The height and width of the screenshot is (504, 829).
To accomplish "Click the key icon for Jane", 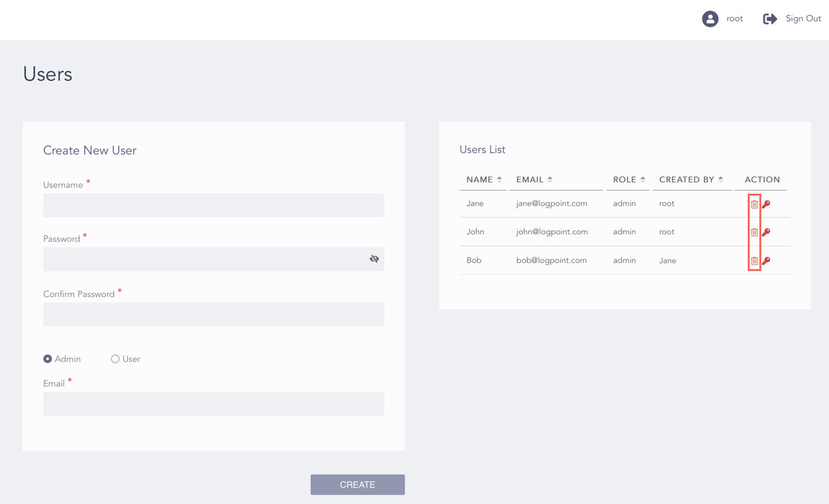I will click(x=766, y=204).
